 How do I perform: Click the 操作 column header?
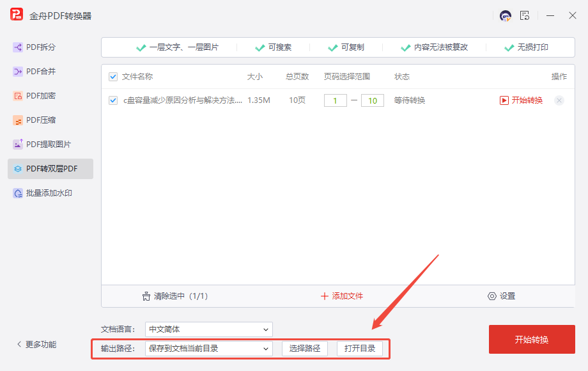[x=559, y=77]
